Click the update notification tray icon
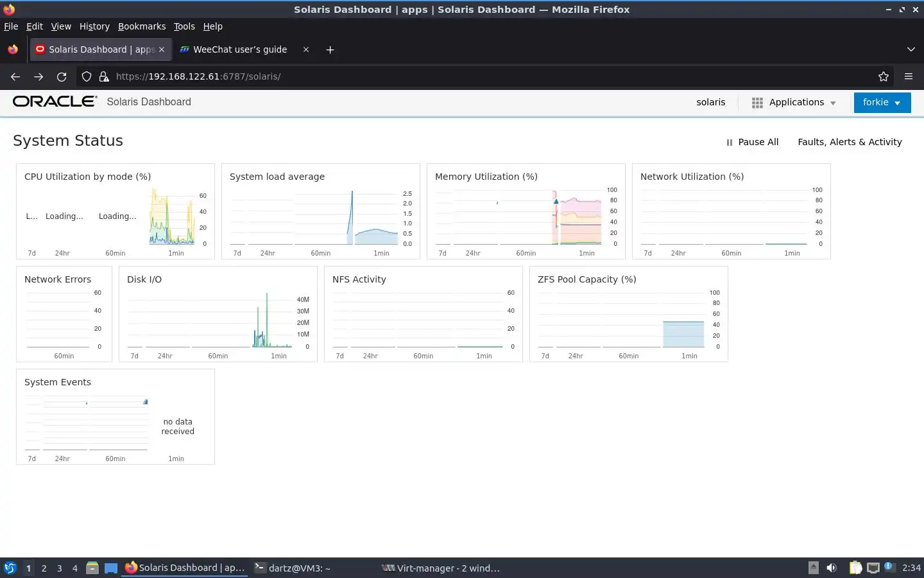 (889, 566)
